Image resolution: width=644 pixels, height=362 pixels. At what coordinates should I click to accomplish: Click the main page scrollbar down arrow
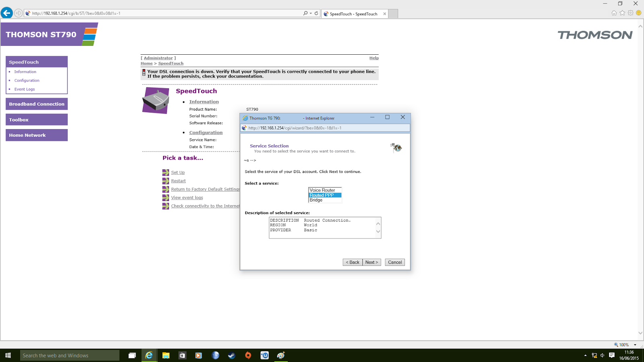click(640, 333)
